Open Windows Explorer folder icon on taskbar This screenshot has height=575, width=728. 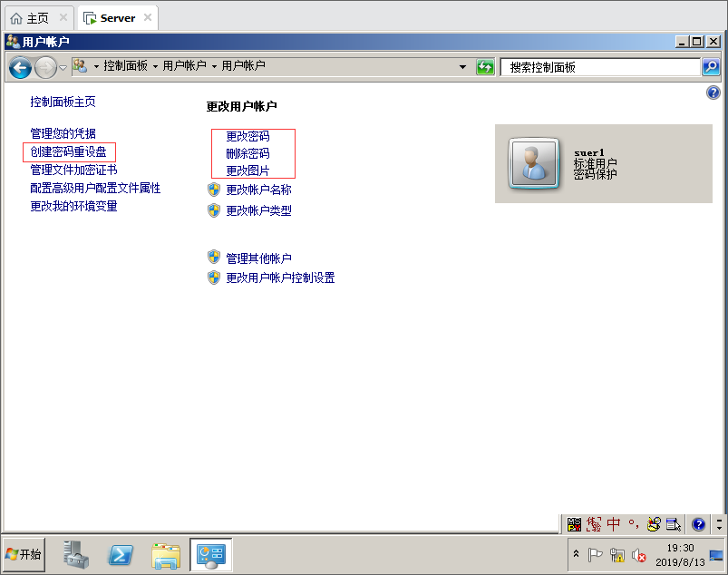[166, 554]
